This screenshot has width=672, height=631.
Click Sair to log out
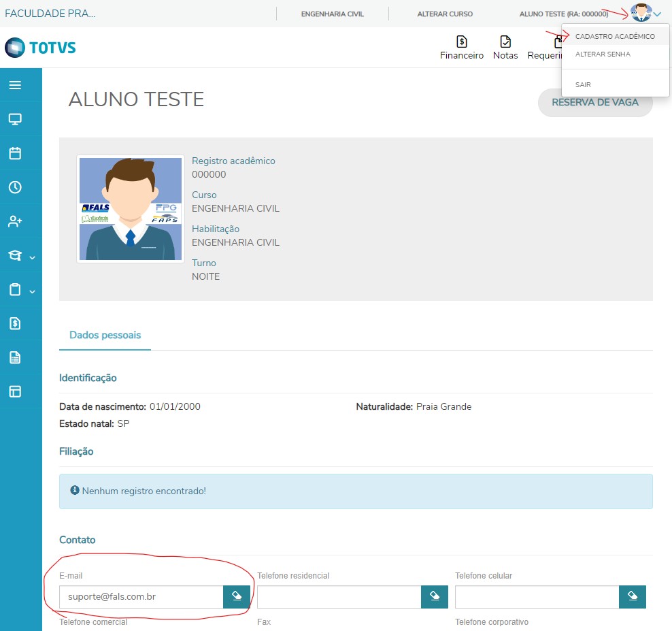point(583,85)
